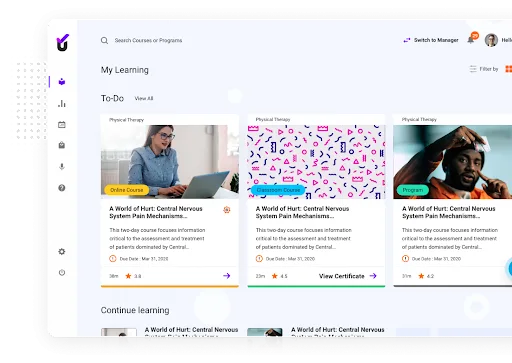Focus the Search Courses or Programs field

[148, 40]
